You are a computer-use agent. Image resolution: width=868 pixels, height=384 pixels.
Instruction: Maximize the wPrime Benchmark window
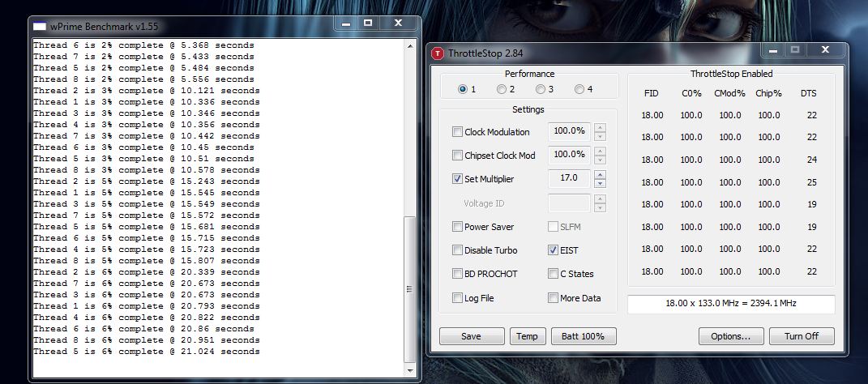(368, 23)
